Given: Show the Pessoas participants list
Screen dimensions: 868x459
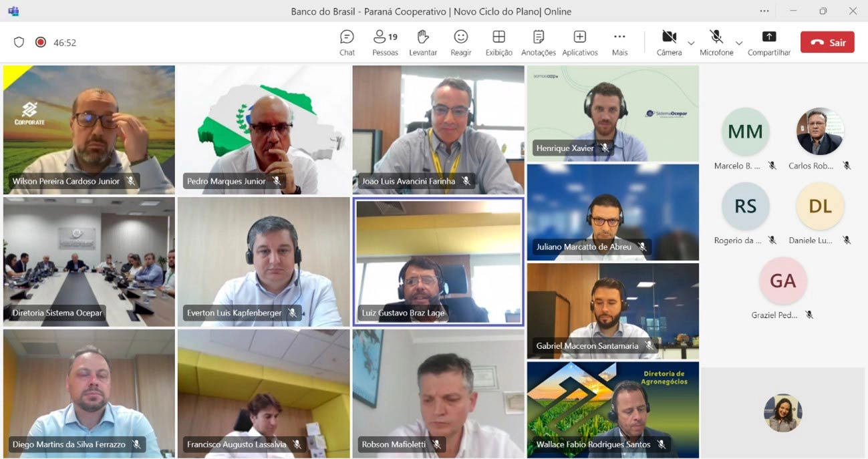Looking at the screenshot, I should [x=385, y=43].
